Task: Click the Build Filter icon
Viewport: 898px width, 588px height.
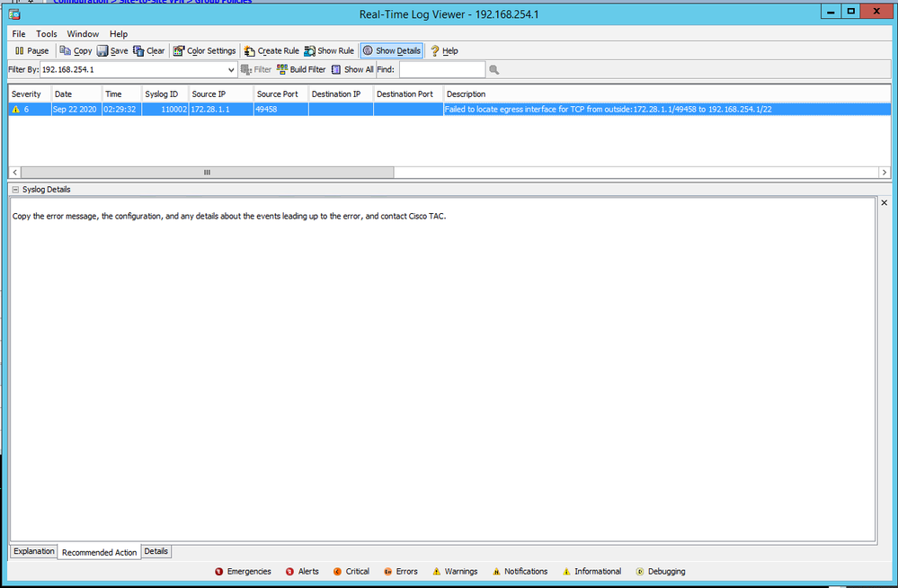Action: [x=281, y=69]
